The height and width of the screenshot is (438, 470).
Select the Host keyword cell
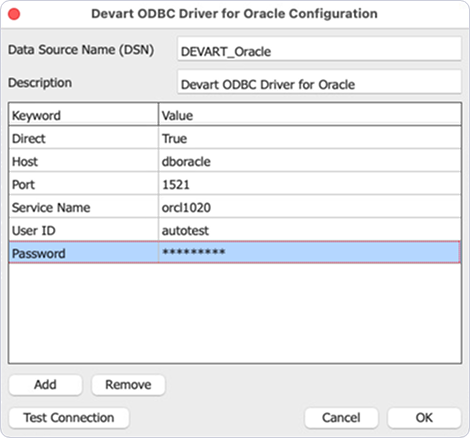click(83, 161)
